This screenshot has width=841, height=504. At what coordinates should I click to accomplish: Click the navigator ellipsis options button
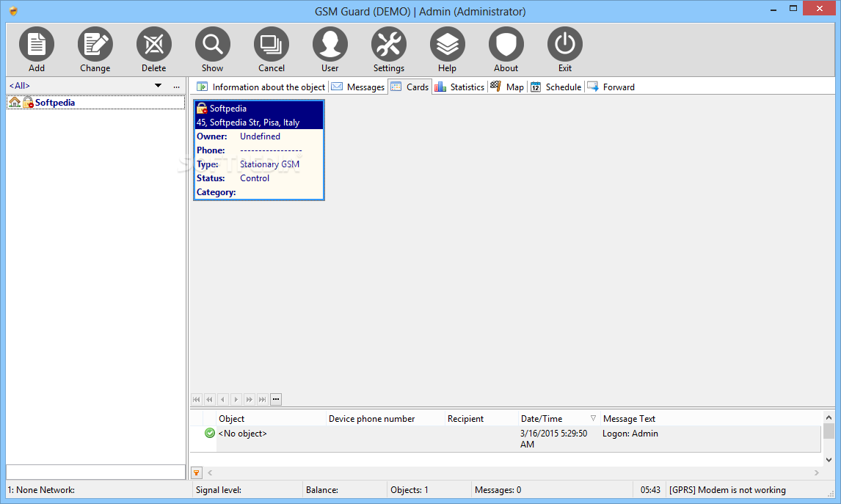click(276, 399)
